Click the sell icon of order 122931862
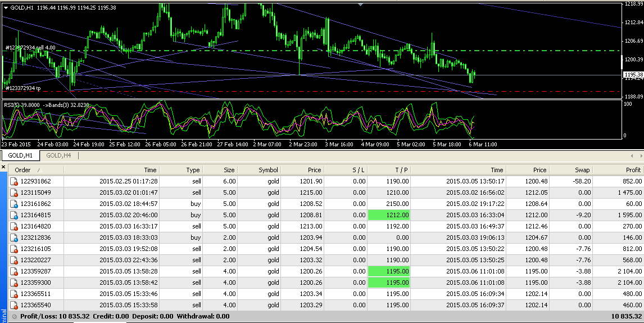The height and width of the screenshot is (323, 644). 14,181
